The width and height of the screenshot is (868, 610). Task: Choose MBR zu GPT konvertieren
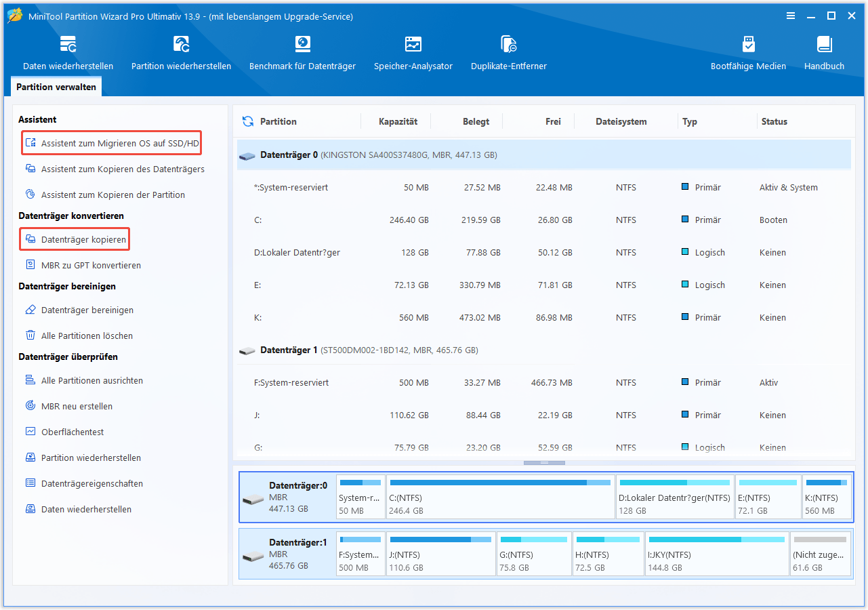(x=83, y=265)
